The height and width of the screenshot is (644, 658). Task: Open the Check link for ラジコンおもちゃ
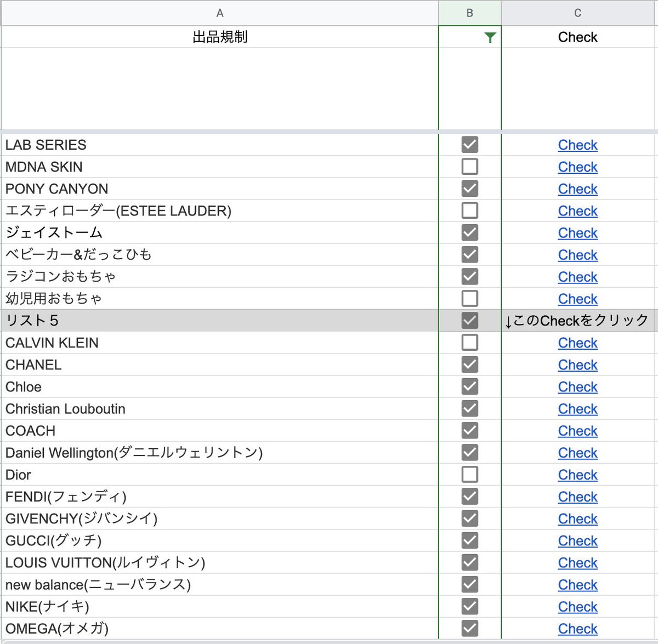(577, 277)
